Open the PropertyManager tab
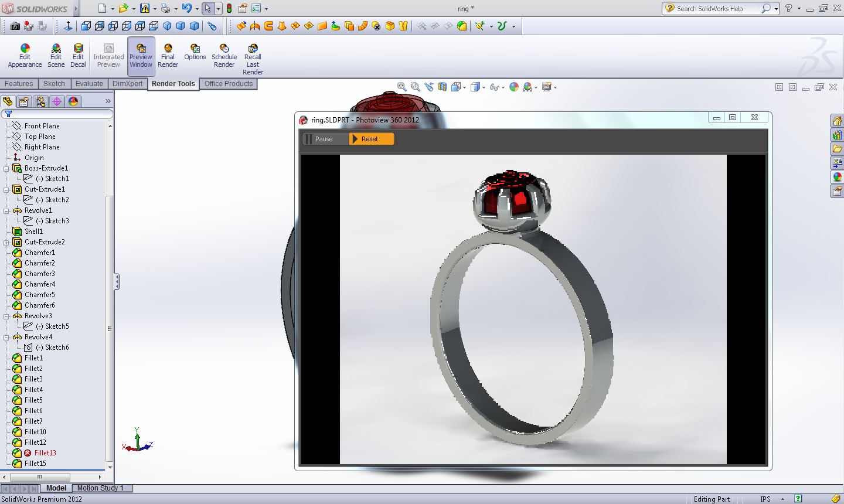Viewport: 844px width, 504px height. coord(24,101)
